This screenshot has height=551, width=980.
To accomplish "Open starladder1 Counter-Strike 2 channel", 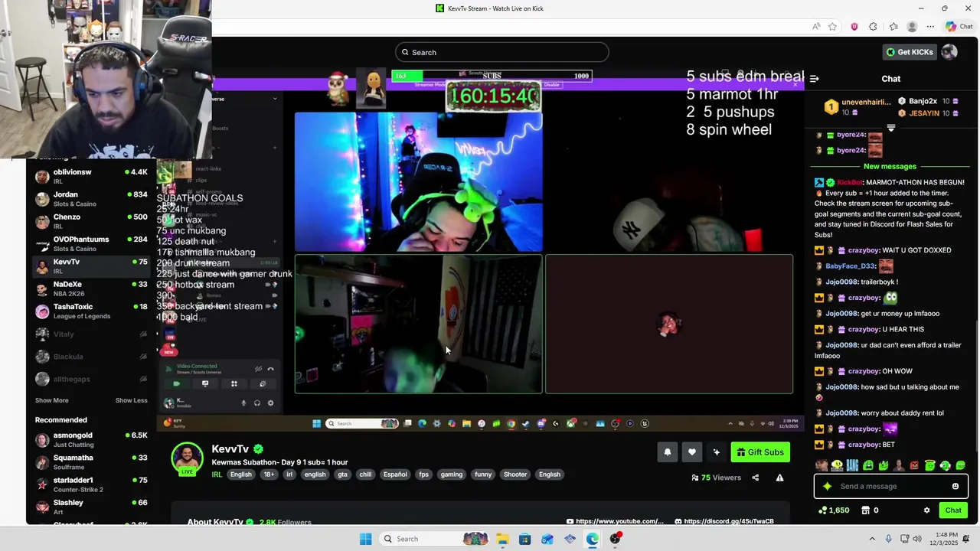I will point(91,484).
